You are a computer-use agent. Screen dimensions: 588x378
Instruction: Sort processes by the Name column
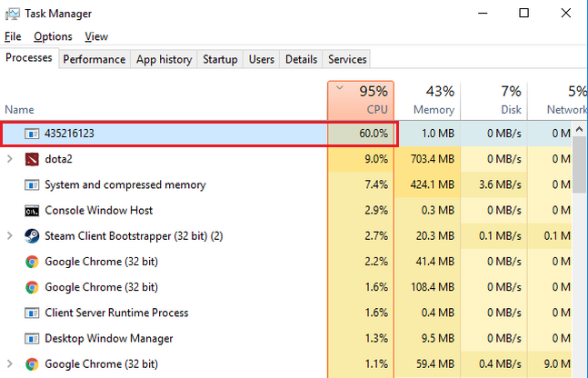tap(19, 109)
